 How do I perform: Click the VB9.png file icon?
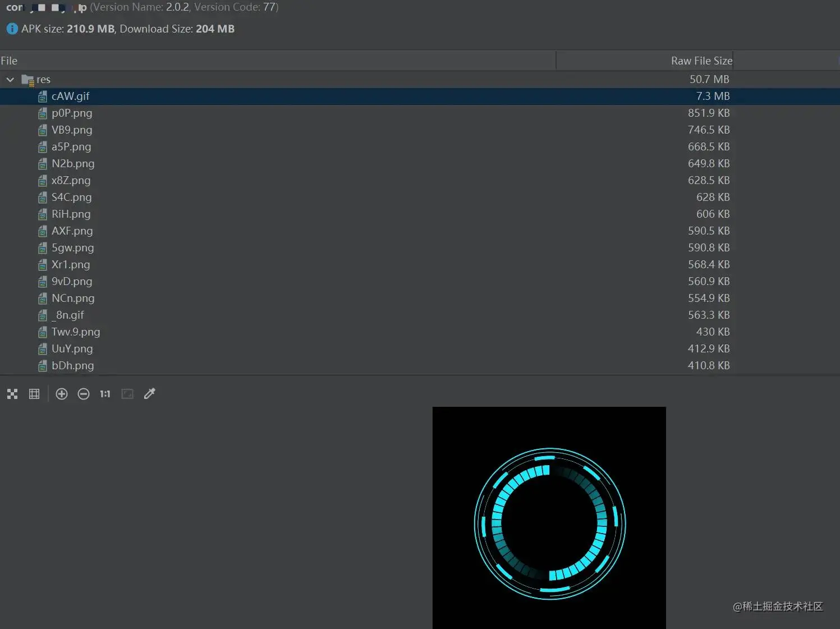point(43,130)
